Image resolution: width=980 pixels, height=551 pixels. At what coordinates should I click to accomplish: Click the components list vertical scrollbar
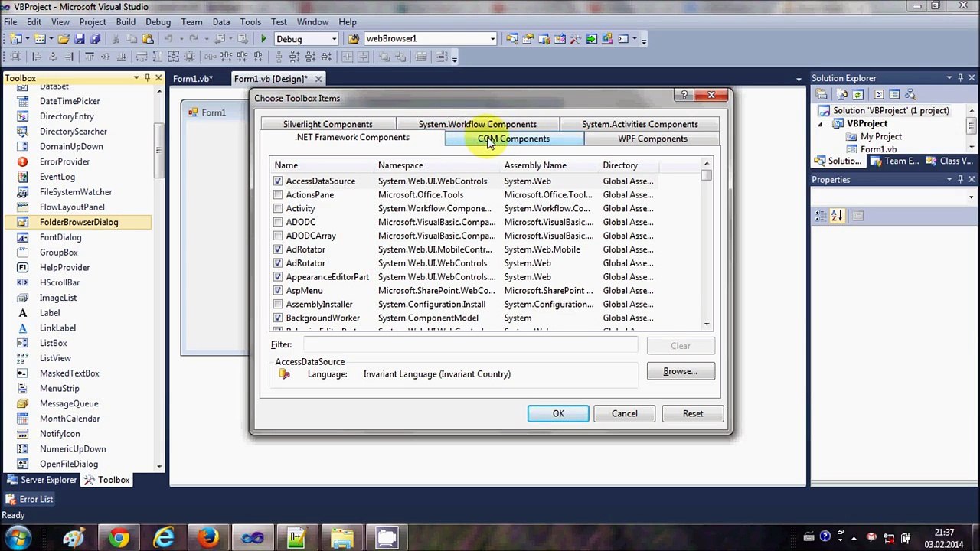tap(707, 245)
